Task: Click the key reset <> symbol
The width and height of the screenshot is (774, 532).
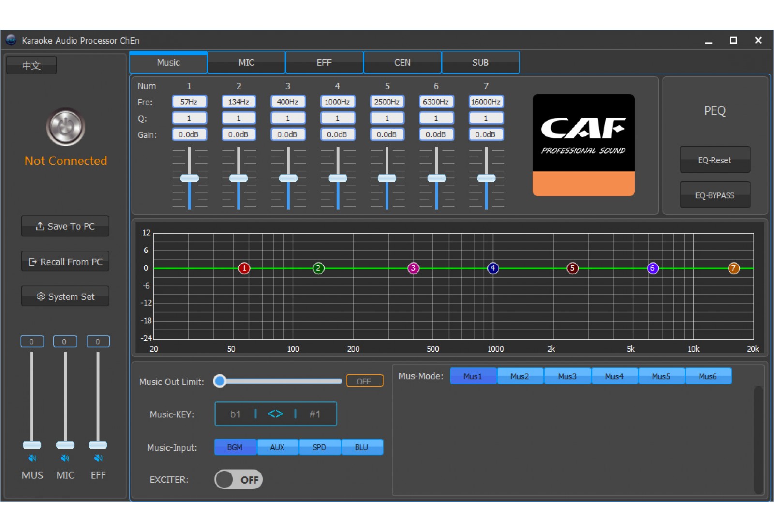Action: (x=275, y=414)
